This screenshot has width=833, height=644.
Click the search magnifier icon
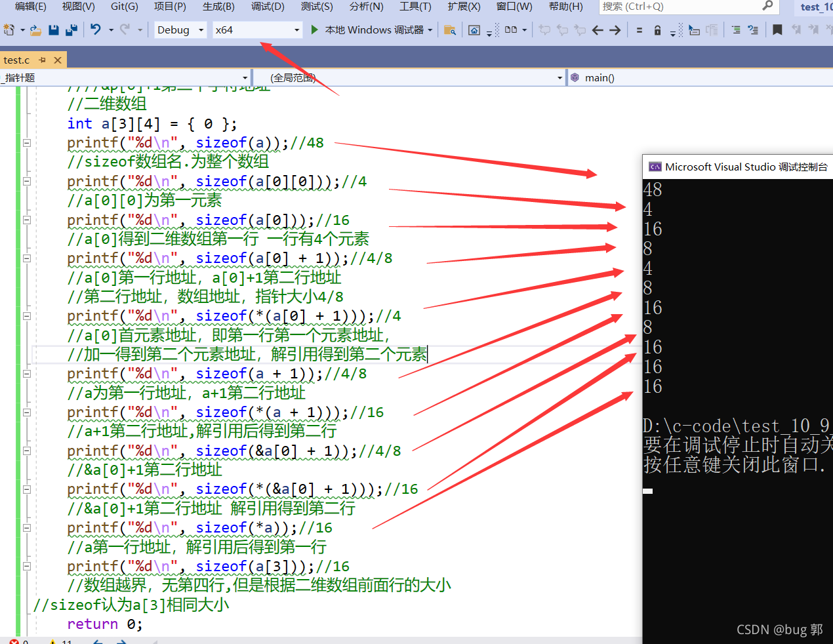tap(767, 6)
